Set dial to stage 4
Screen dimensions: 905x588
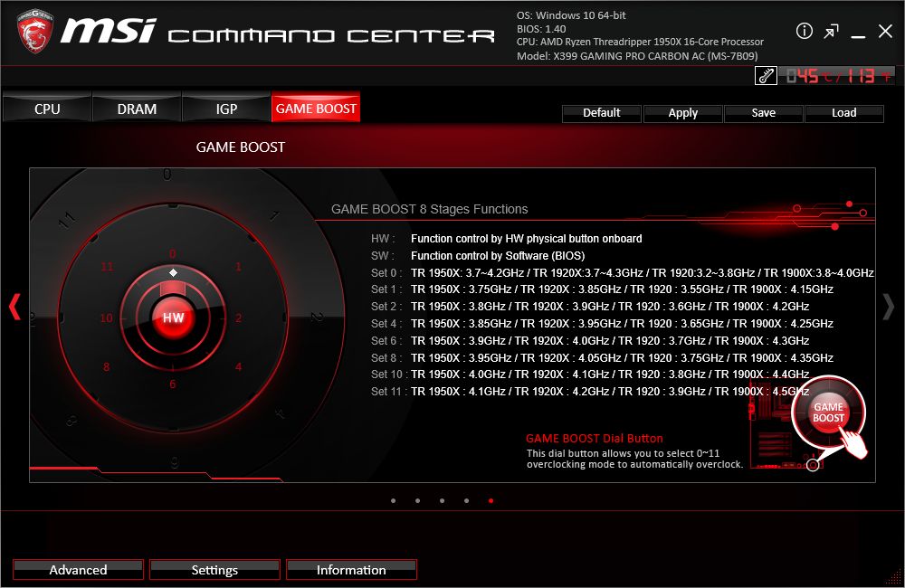tap(238, 366)
